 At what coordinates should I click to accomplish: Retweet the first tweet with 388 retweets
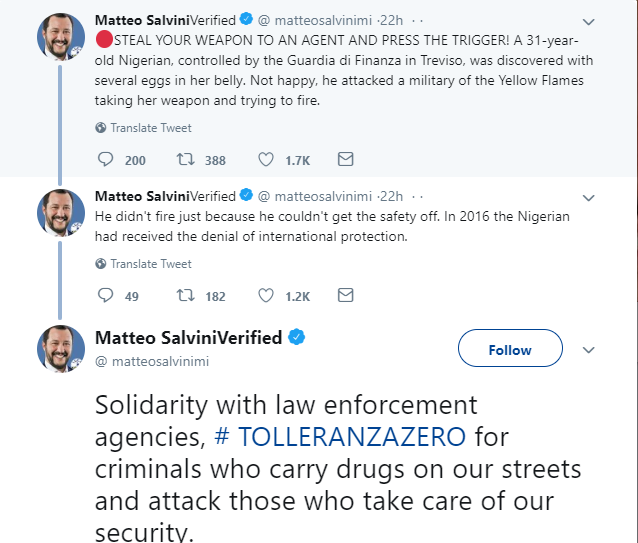(x=185, y=160)
